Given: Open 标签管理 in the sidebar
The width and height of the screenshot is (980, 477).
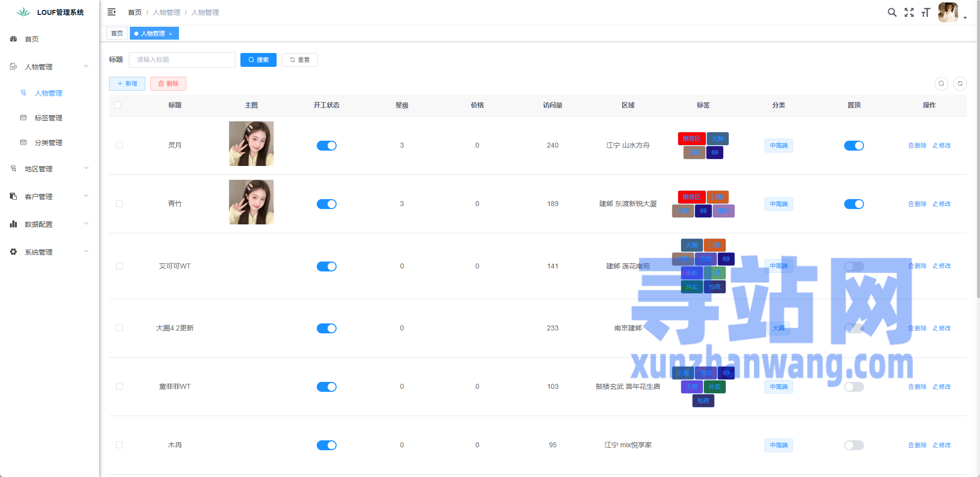Looking at the screenshot, I should pyautogui.click(x=49, y=118).
